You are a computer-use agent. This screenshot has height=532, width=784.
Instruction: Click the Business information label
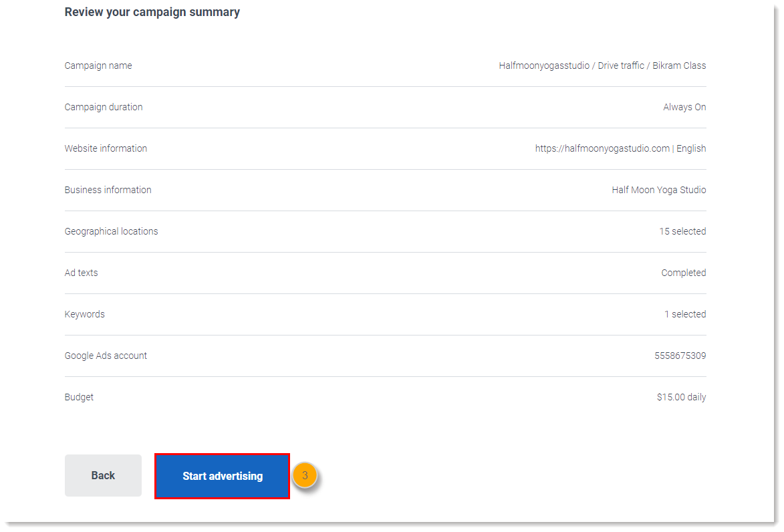pyautogui.click(x=108, y=190)
